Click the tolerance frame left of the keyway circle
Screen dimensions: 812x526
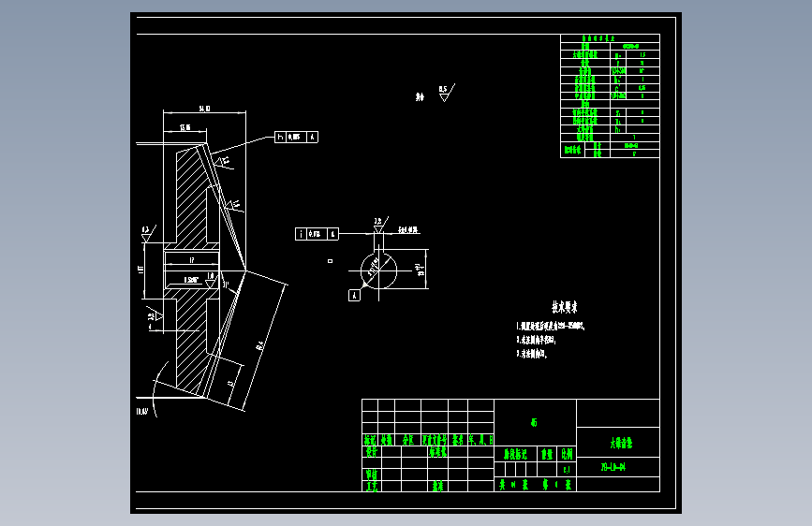[317, 234]
